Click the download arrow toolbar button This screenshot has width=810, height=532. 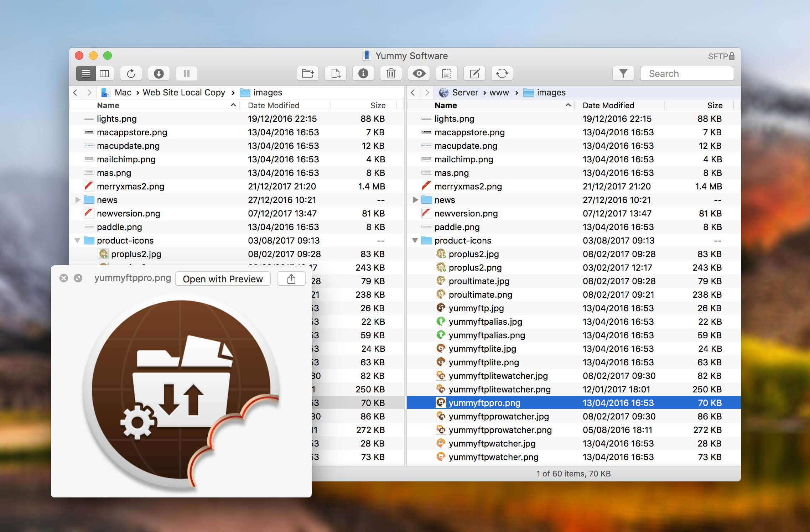point(159,73)
